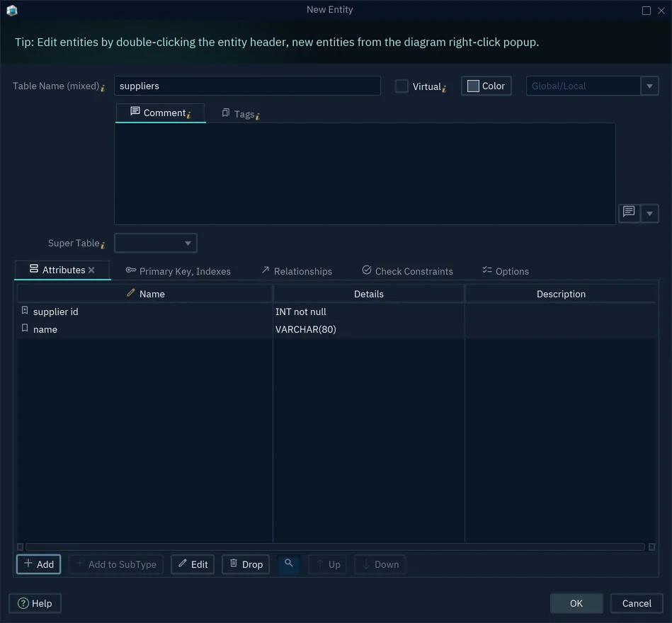
Task: Click the pencil icon in Name header
Action: pyautogui.click(x=131, y=292)
